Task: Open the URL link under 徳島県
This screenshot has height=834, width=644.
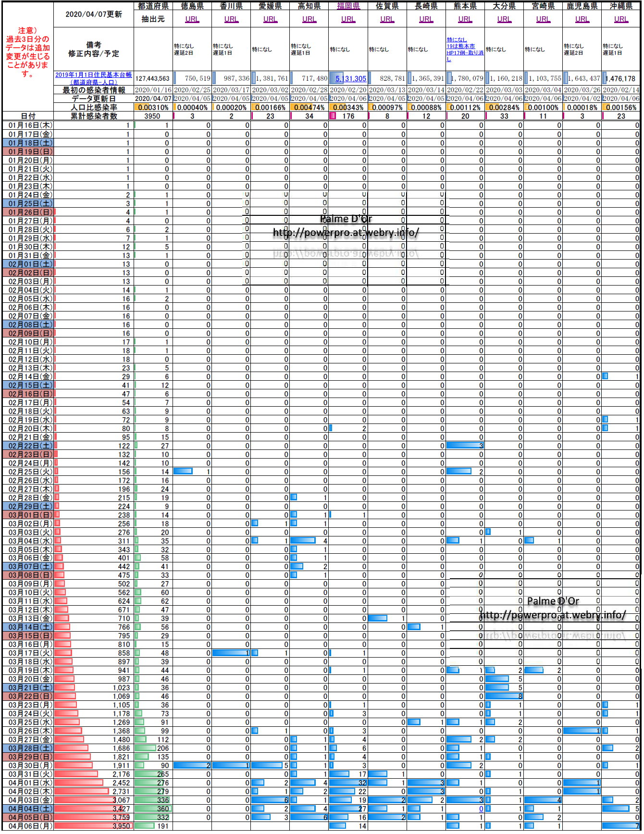Action: click(x=192, y=19)
